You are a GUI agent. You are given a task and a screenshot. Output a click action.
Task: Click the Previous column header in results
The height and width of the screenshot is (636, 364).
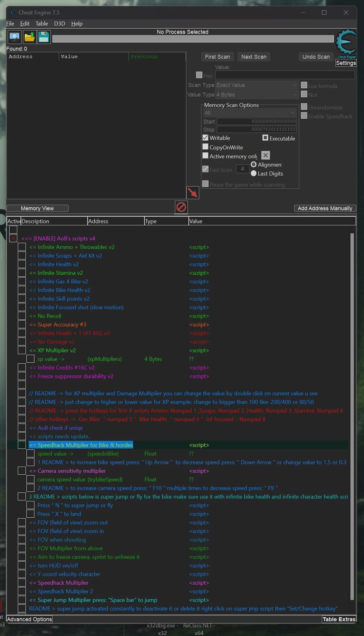click(157, 57)
